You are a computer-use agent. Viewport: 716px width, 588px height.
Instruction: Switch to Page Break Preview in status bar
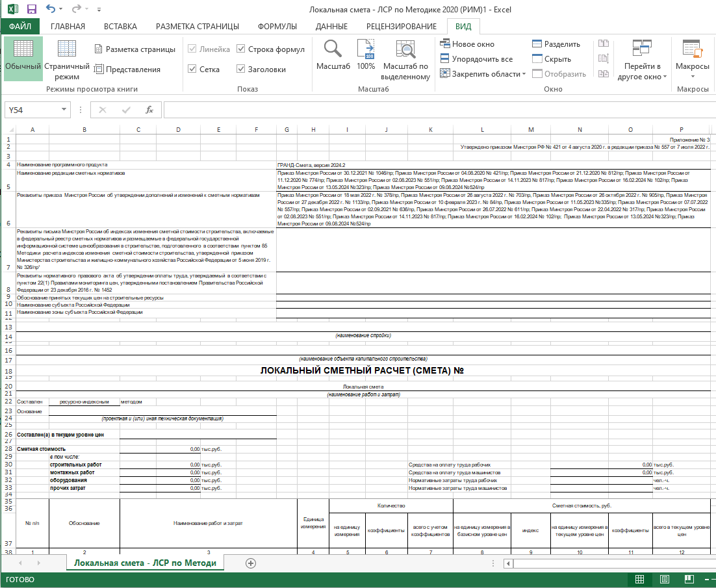pos(689,580)
